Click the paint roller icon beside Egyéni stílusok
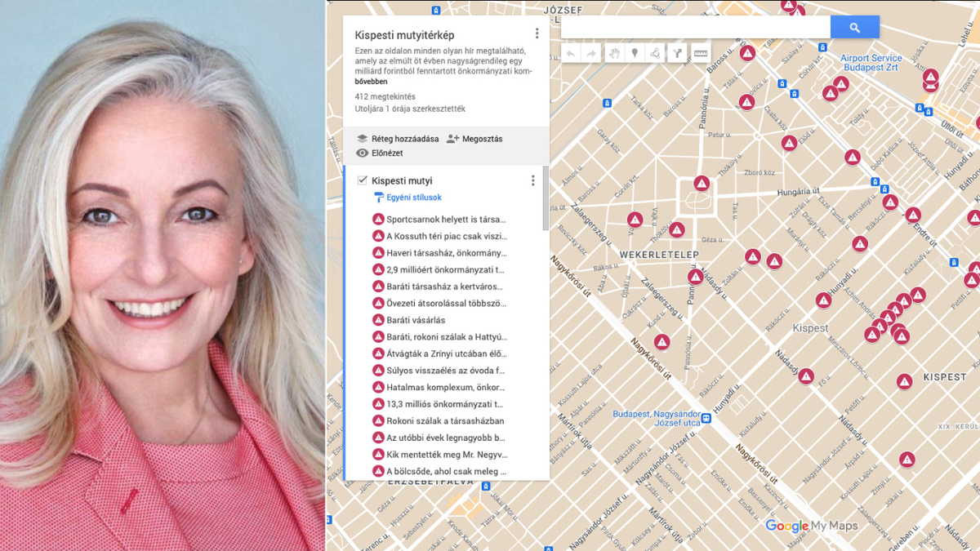The image size is (980, 551). (x=378, y=198)
